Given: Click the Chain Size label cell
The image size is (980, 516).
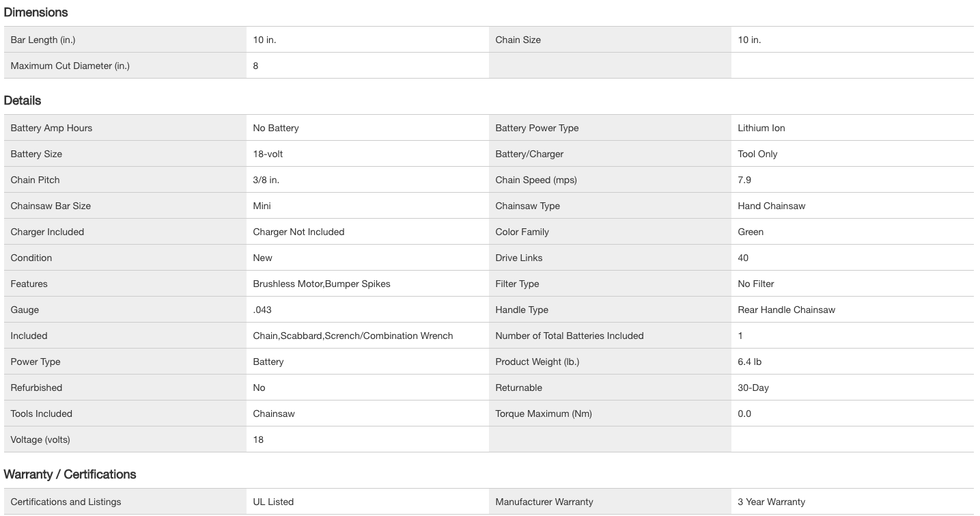Looking at the screenshot, I should [518, 40].
